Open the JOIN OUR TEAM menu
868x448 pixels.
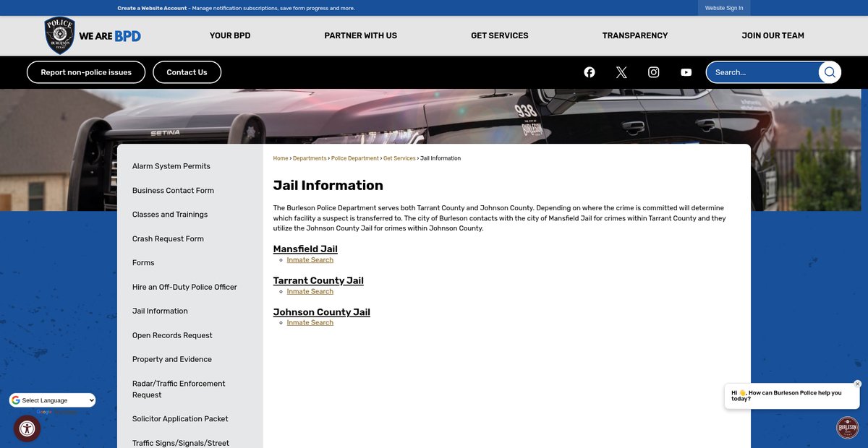[773, 35]
